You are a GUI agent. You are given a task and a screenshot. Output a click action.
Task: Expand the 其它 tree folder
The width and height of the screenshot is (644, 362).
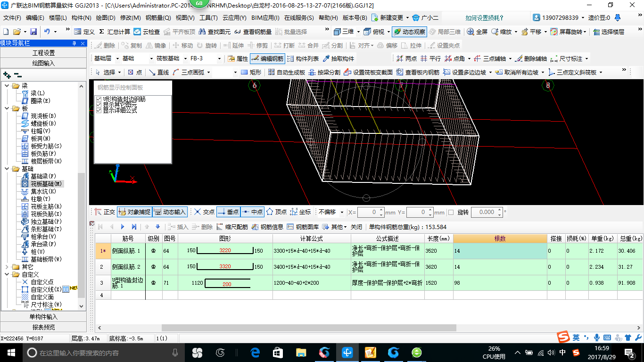pyautogui.click(x=7, y=267)
